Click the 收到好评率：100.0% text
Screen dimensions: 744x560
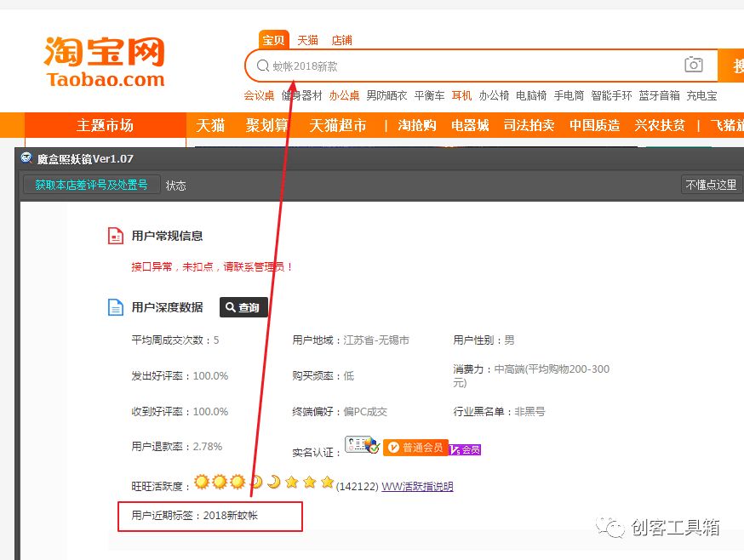tap(180, 411)
